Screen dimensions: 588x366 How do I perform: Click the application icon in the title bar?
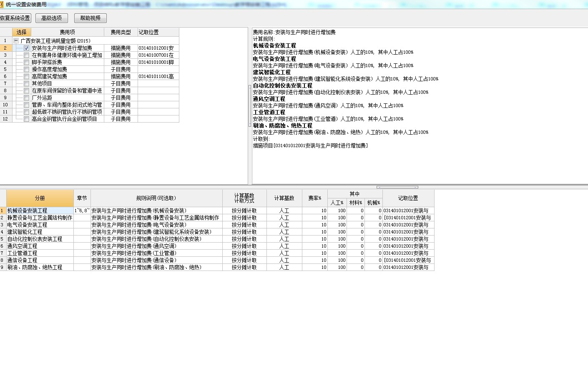click(x=2, y=4)
